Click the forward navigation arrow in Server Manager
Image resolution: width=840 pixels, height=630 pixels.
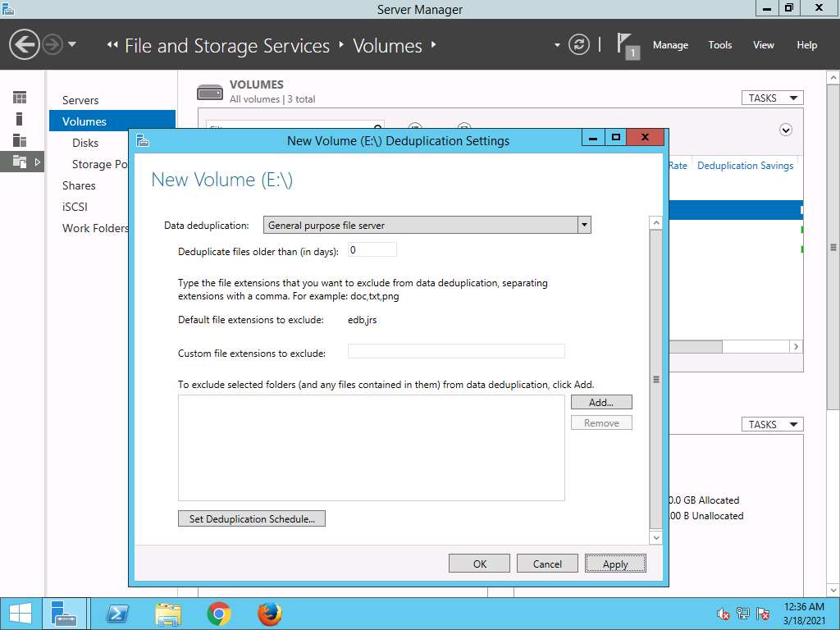[52, 44]
